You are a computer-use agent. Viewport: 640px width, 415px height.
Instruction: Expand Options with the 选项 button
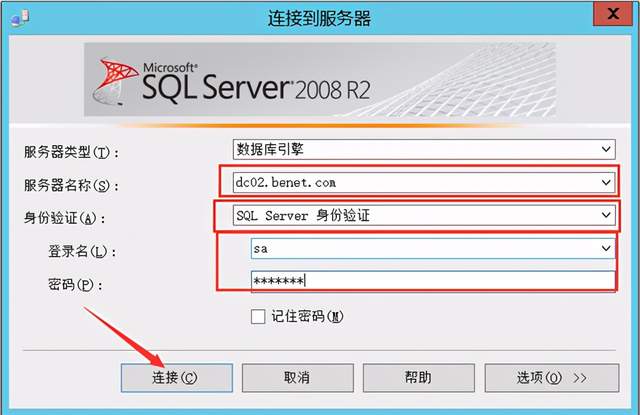coord(552,378)
